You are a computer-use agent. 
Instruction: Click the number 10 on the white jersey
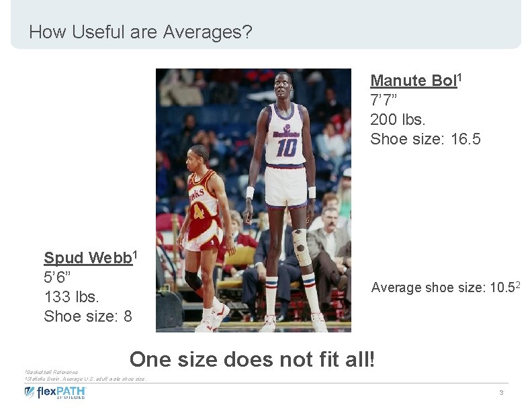coord(286,148)
